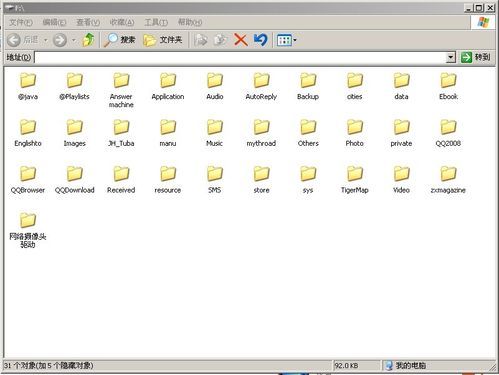Open the View (查看) menu

click(x=88, y=22)
